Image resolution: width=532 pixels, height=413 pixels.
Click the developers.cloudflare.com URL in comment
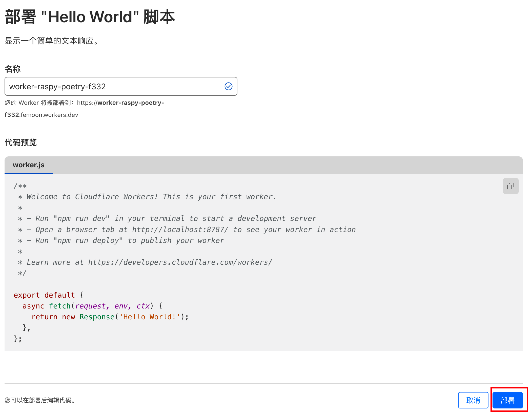pyautogui.click(x=180, y=262)
